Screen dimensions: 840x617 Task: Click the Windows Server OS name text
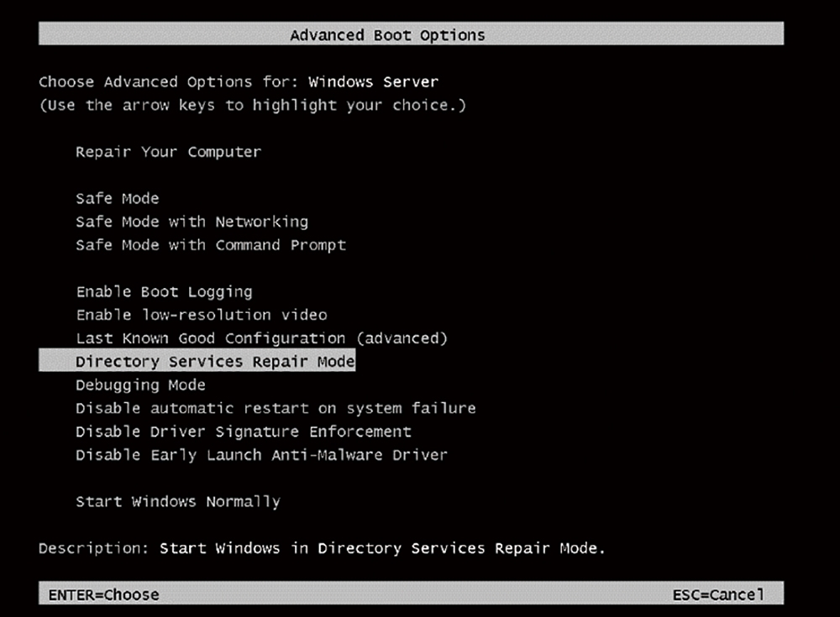[x=374, y=82]
